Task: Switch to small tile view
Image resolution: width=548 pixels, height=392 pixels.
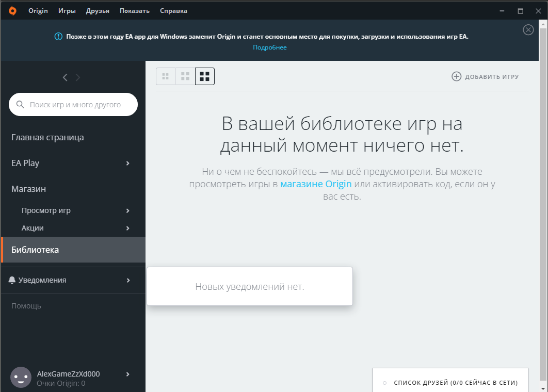Action: point(166,76)
